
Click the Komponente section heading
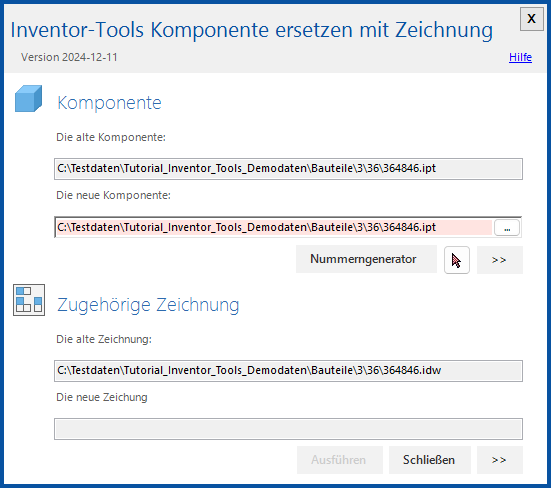[x=109, y=103]
